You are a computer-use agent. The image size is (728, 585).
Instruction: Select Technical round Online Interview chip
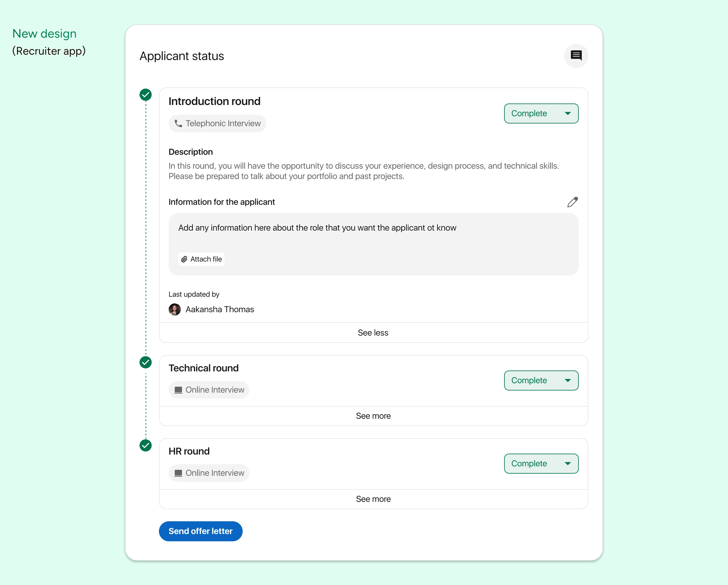point(209,390)
